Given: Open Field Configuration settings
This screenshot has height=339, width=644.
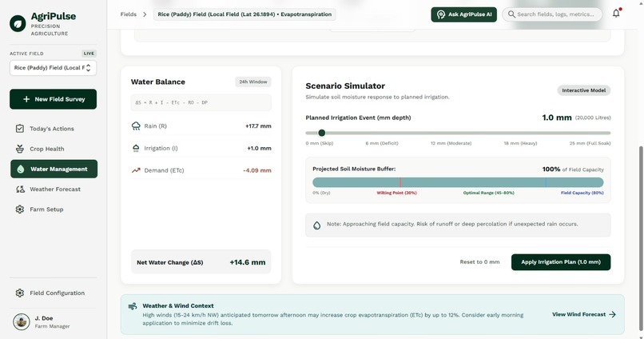Looking at the screenshot, I should [x=54, y=293].
